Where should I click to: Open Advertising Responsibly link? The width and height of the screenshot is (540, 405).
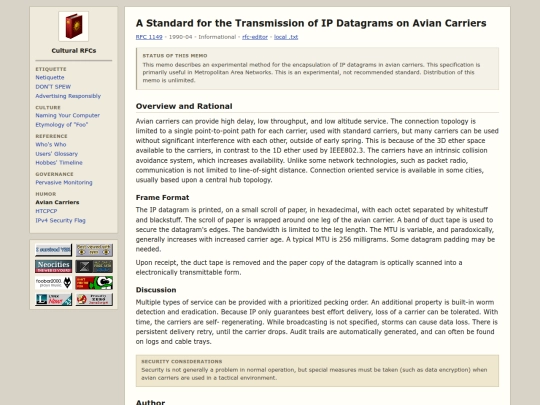coord(68,96)
